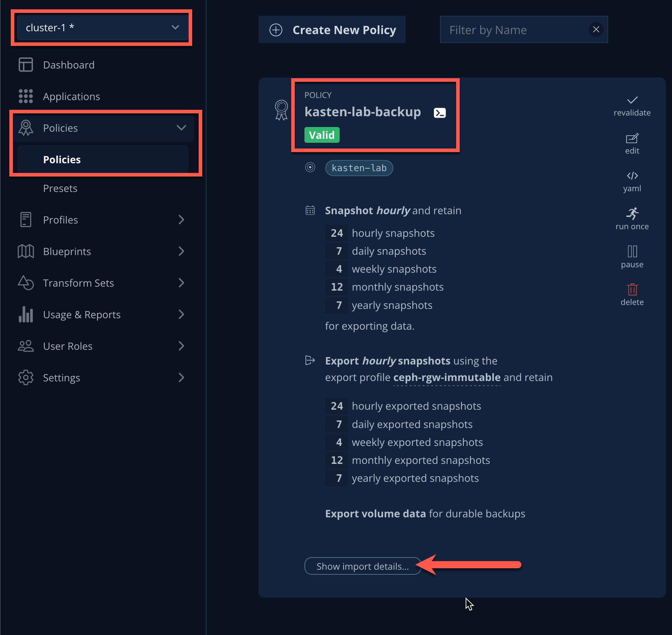Screen dimensions: 672x635
Task: Click 'Export volume data for durable backups' text
Action: [x=425, y=514]
